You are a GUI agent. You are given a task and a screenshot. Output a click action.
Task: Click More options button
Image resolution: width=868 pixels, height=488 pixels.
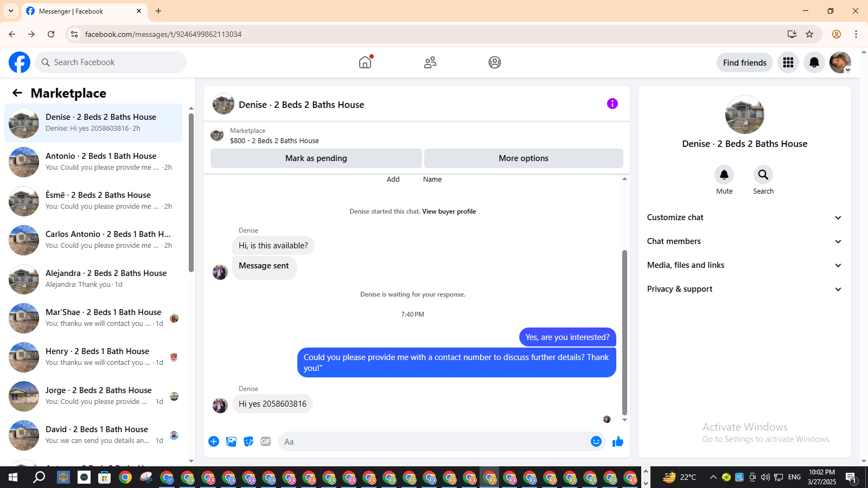pyautogui.click(x=524, y=158)
